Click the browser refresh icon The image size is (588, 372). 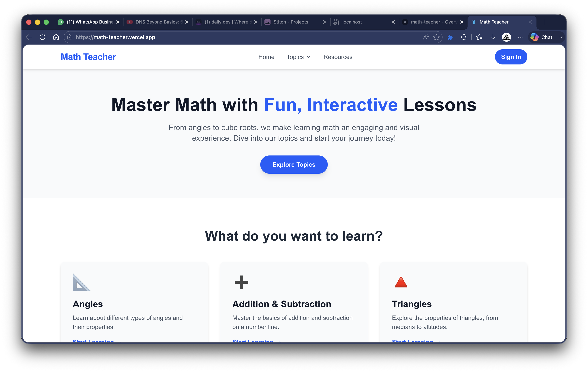click(x=42, y=37)
